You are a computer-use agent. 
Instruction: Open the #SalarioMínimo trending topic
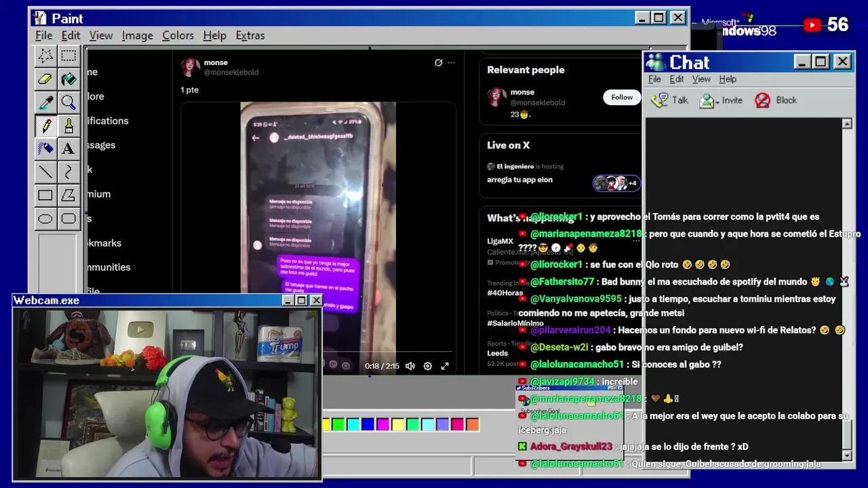coord(516,323)
